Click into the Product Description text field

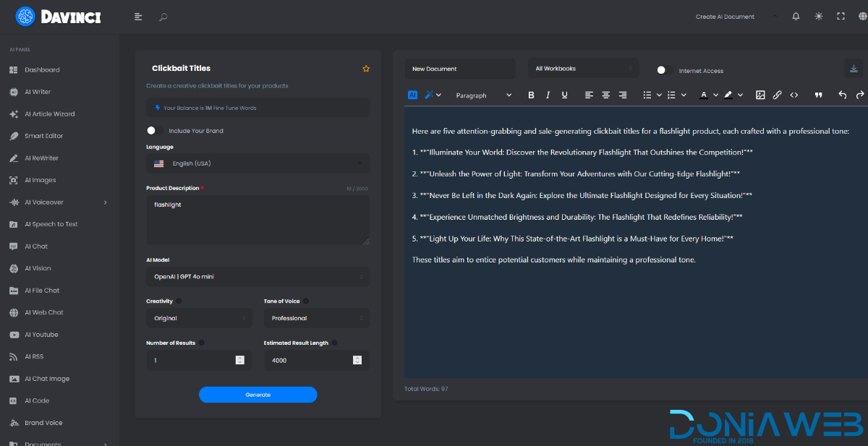pos(258,220)
